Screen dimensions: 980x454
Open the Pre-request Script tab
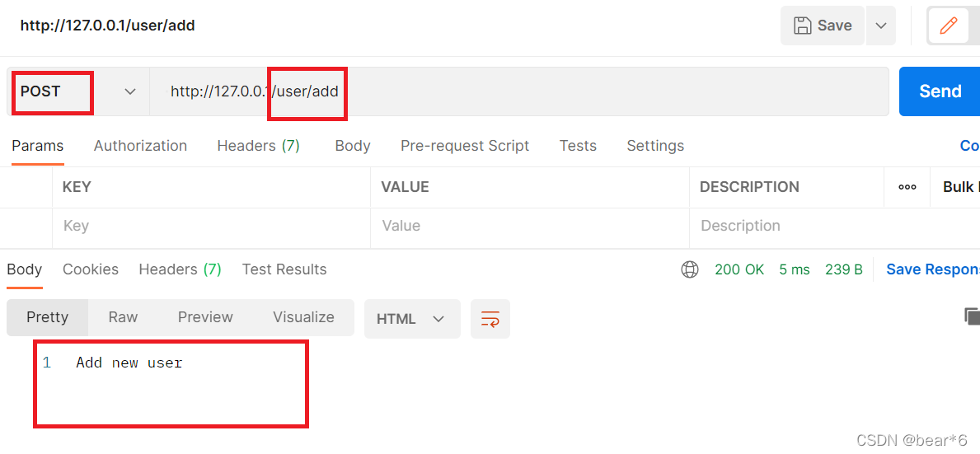point(464,146)
